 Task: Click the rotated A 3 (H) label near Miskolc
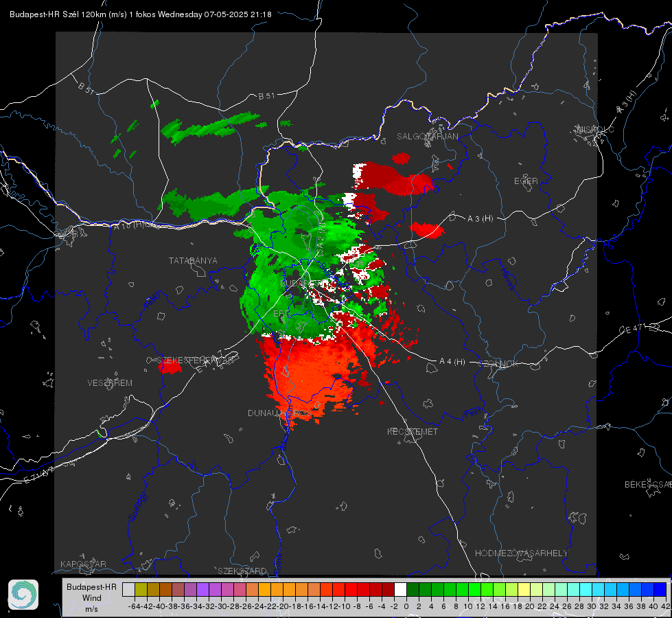(627, 102)
